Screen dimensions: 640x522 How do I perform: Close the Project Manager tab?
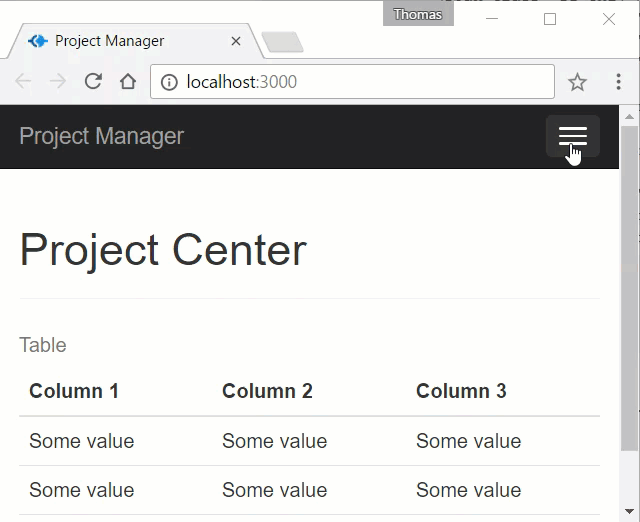pyautogui.click(x=236, y=42)
